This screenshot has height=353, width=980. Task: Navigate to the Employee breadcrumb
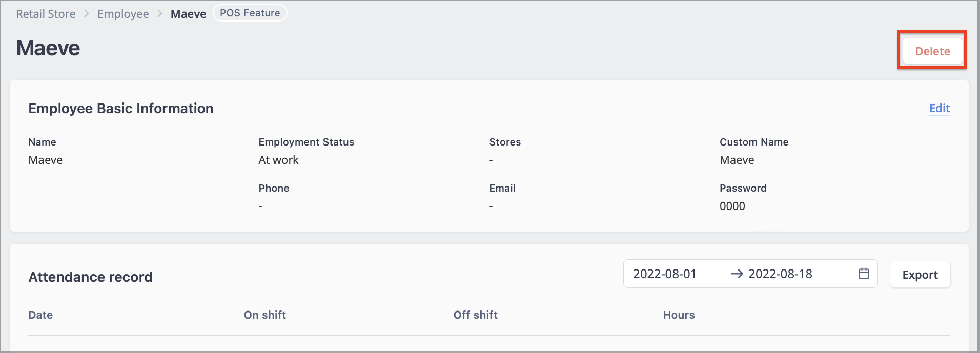(123, 14)
